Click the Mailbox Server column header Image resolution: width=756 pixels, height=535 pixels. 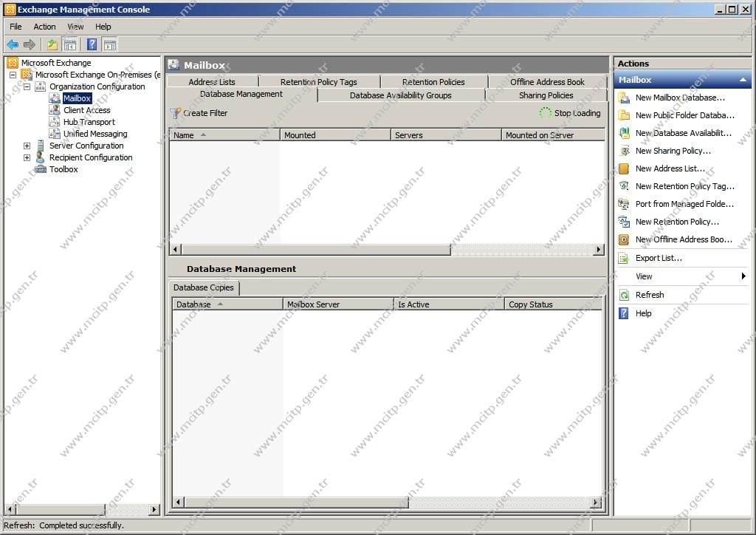338,304
